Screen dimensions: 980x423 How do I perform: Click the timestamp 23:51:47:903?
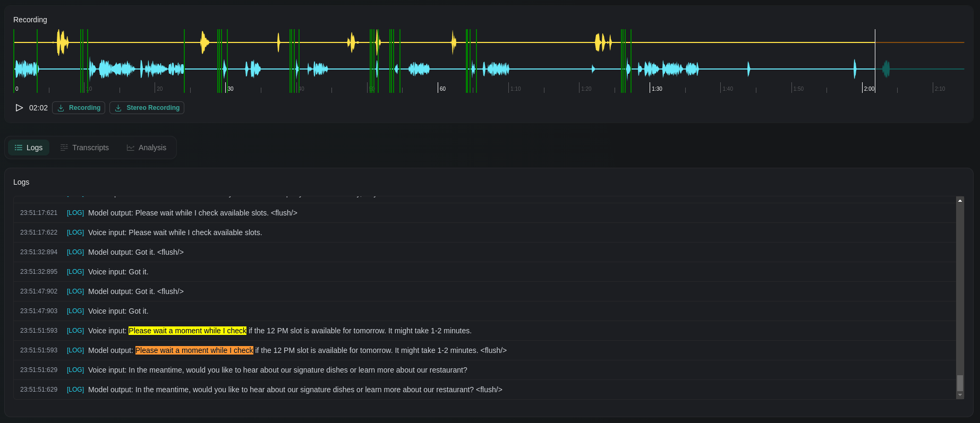pos(39,311)
